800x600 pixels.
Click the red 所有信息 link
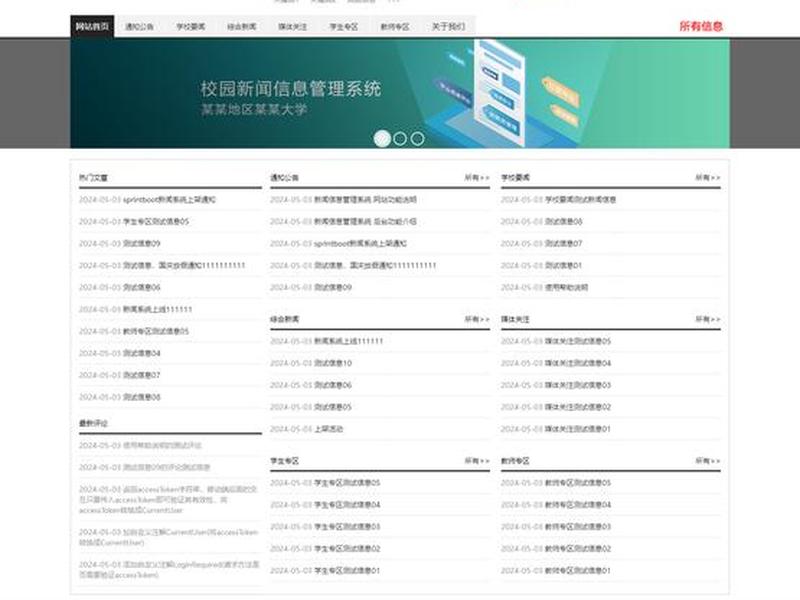(701, 26)
